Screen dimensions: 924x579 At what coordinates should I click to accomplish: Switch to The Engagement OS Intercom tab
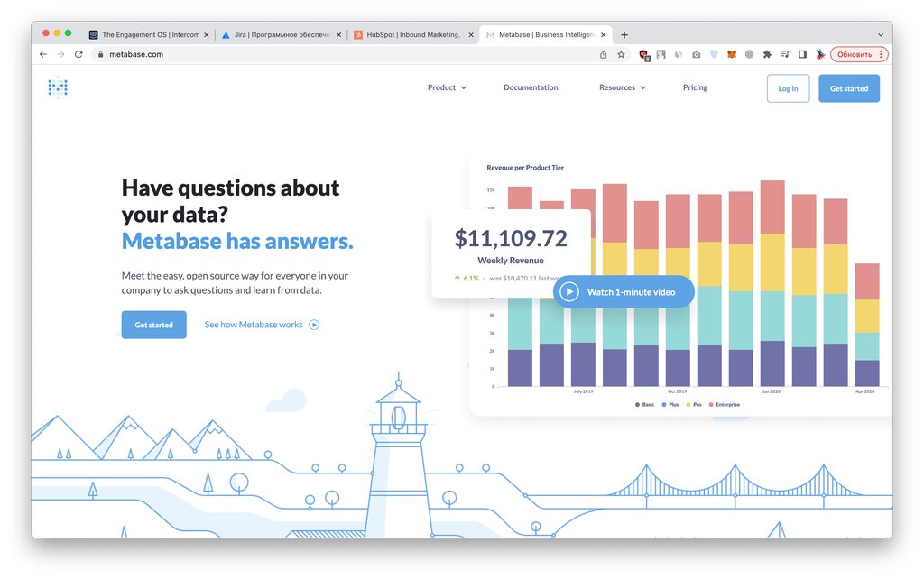point(150,35)
